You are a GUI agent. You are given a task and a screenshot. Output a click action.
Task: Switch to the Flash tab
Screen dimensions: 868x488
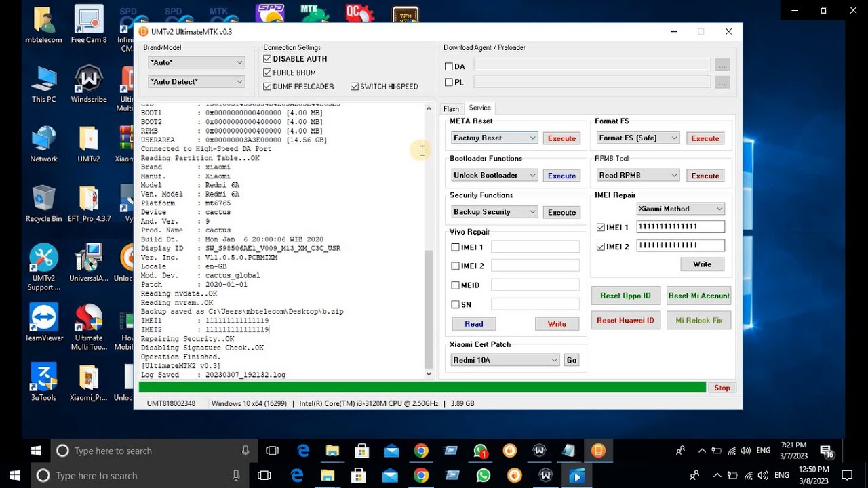point(451,108)
